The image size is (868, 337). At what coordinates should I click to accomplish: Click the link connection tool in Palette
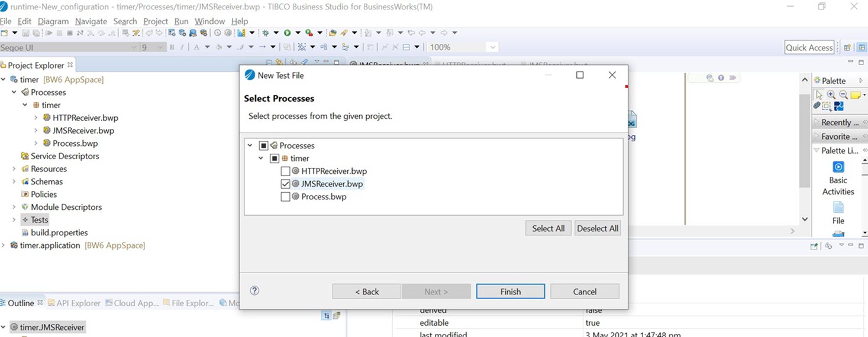[x=817, y=106]
